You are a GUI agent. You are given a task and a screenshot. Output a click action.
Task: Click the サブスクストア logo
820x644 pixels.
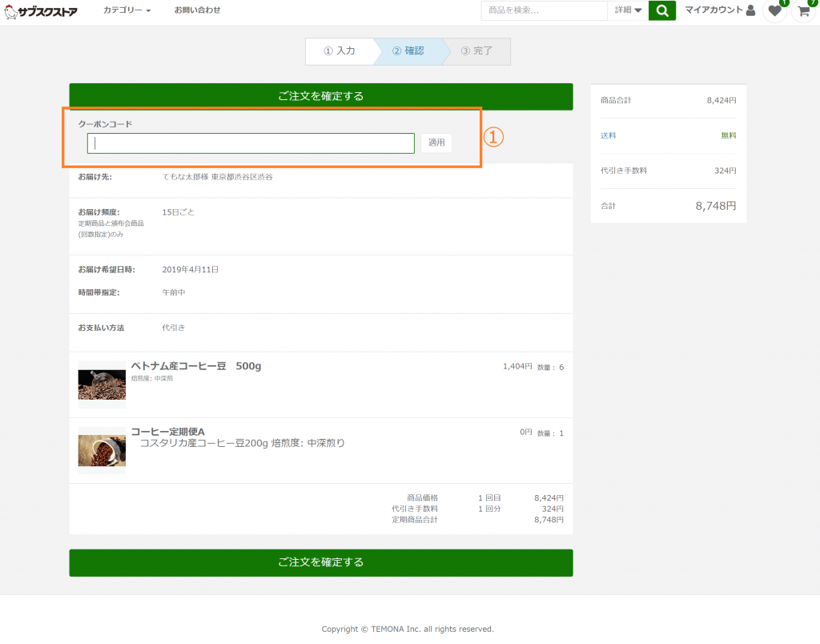click(41, 11)
